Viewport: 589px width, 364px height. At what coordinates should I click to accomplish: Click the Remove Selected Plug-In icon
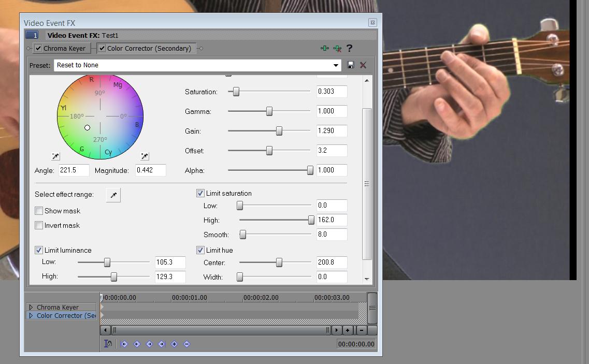point(337,49)
